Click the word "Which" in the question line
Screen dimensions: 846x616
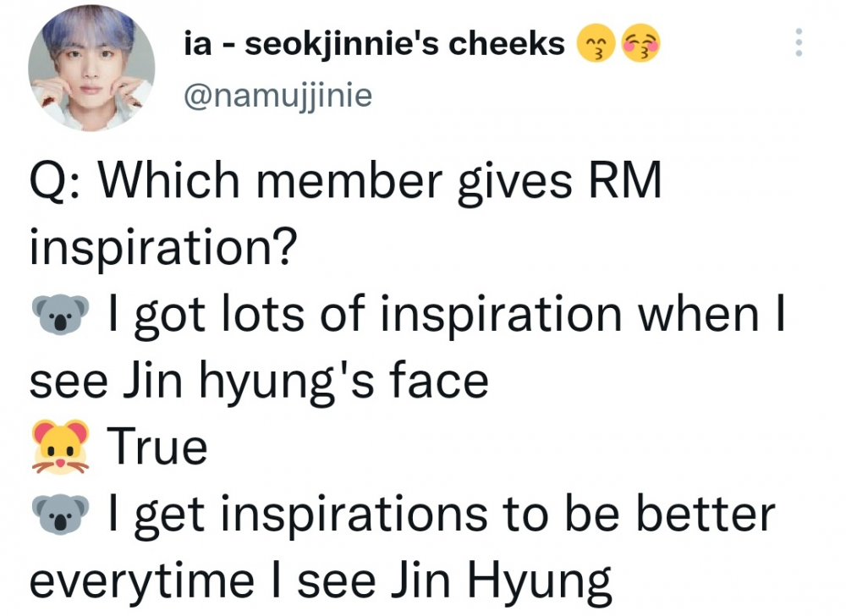[x=169, y=180]
